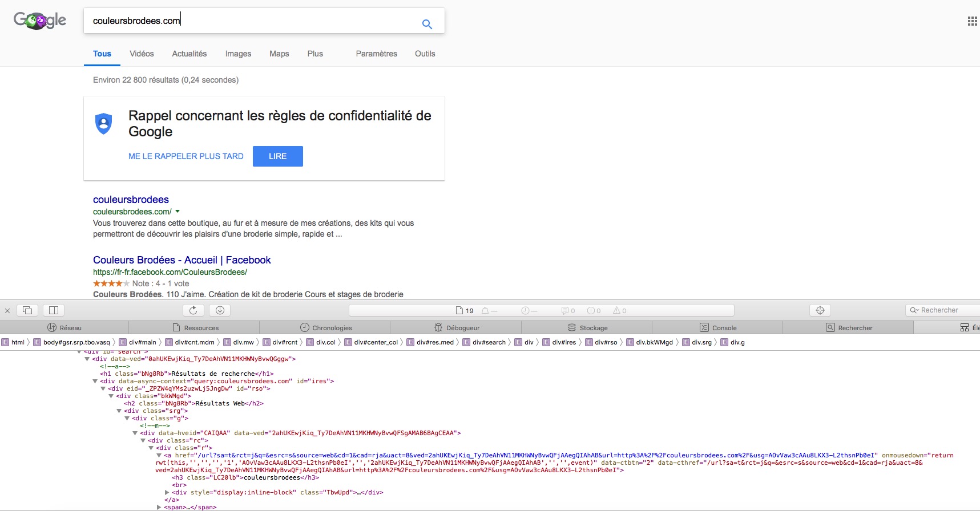Select the h2 Résultats Web line
This screenshot has height=511, width=980.
click(193, 403)
